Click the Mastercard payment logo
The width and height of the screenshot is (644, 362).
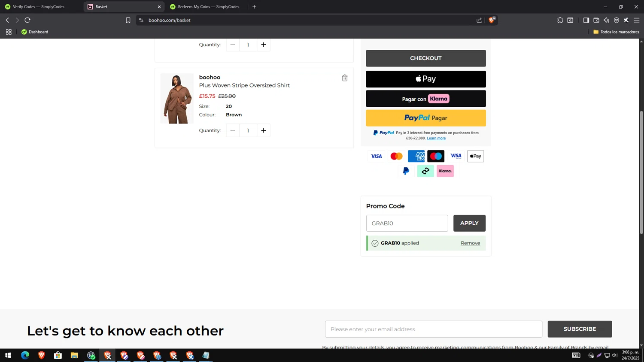pos(396,156)
